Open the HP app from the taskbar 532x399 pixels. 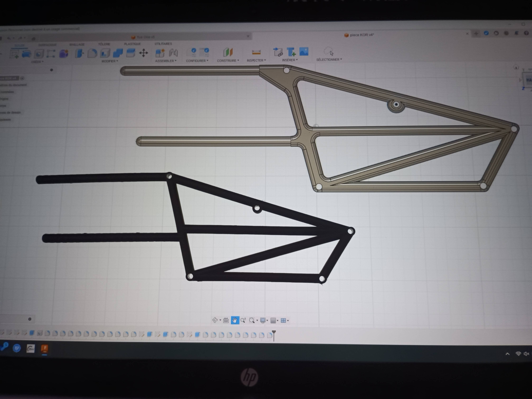[x=17, y=348]
